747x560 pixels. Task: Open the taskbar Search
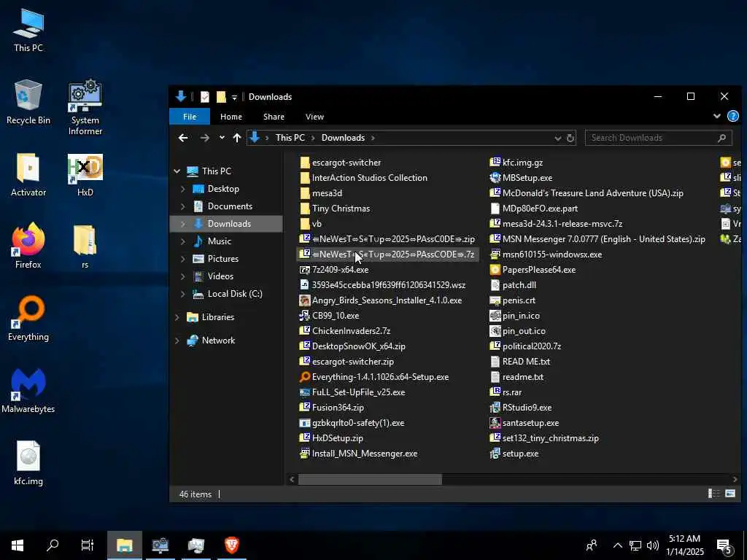(53, 545)
